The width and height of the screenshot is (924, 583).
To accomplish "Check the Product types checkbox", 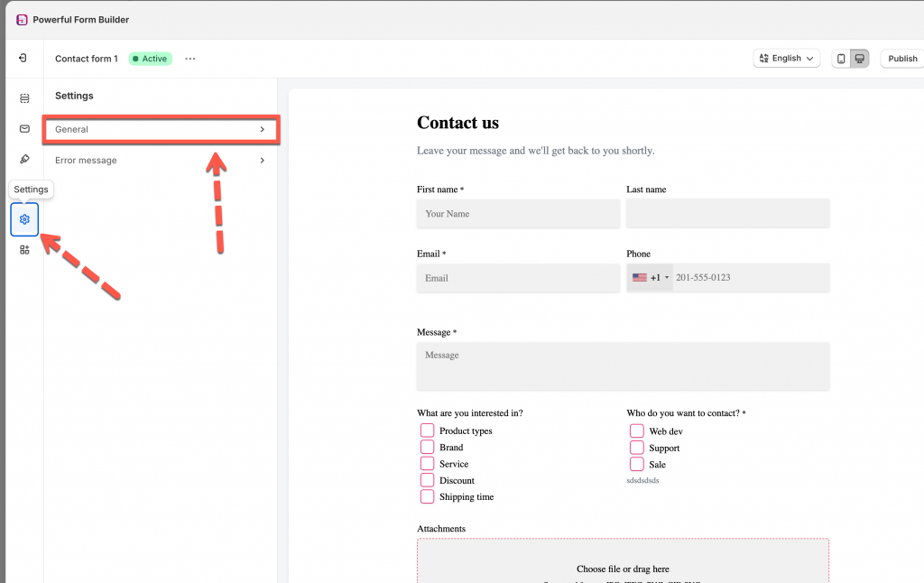I will (428, 431).
